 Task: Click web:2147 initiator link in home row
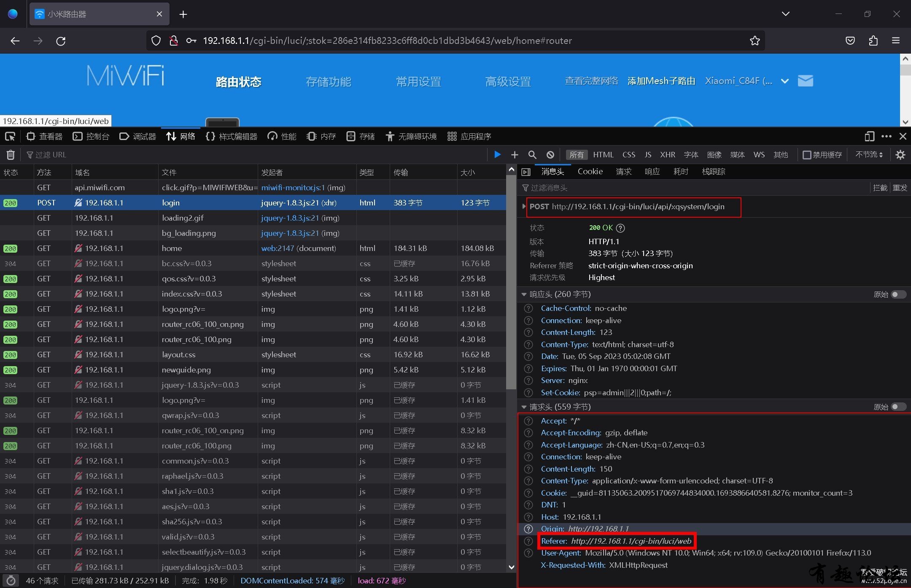click(x=278, y=248)
